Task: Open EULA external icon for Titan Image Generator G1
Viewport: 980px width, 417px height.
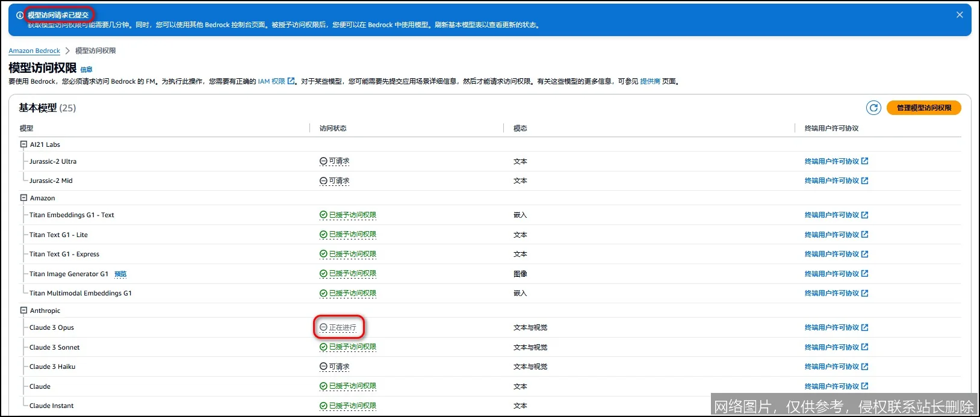Action: tap(865, 274)
